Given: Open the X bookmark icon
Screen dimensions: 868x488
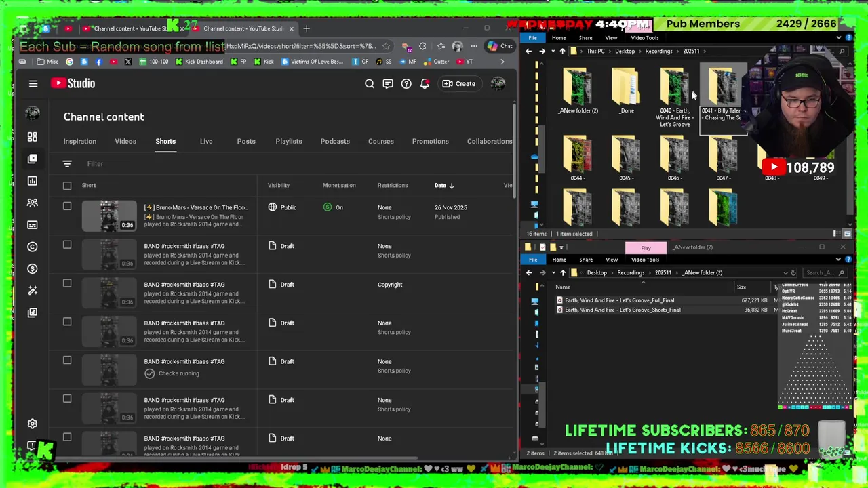Looking at the screenshot, I should point(128,62).
